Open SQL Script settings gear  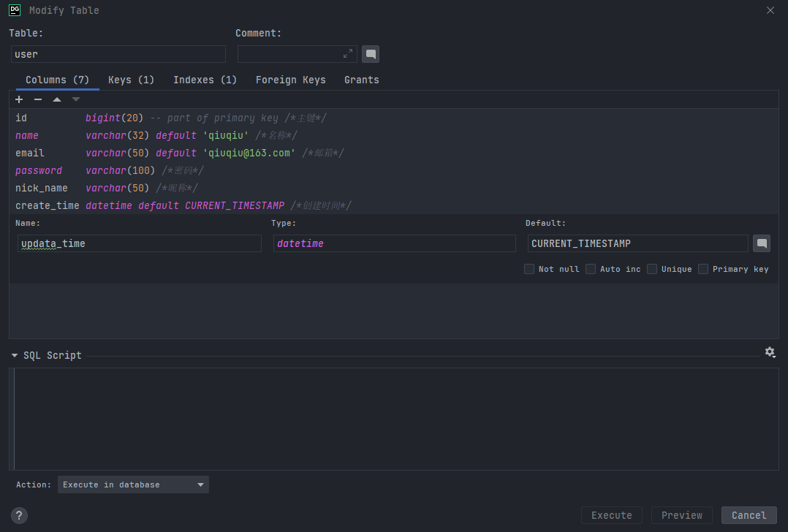click(770, 352)
